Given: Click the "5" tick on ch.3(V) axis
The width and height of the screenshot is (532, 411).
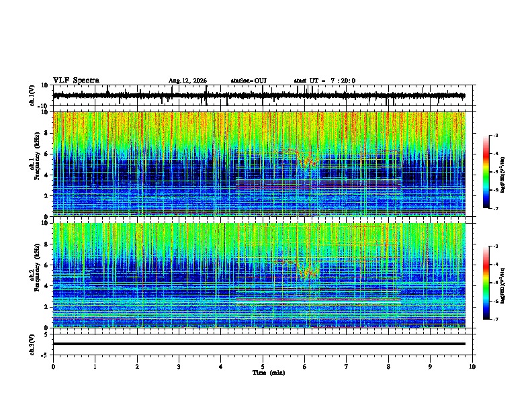Looking at the screenshot, I should click(47, 334).
